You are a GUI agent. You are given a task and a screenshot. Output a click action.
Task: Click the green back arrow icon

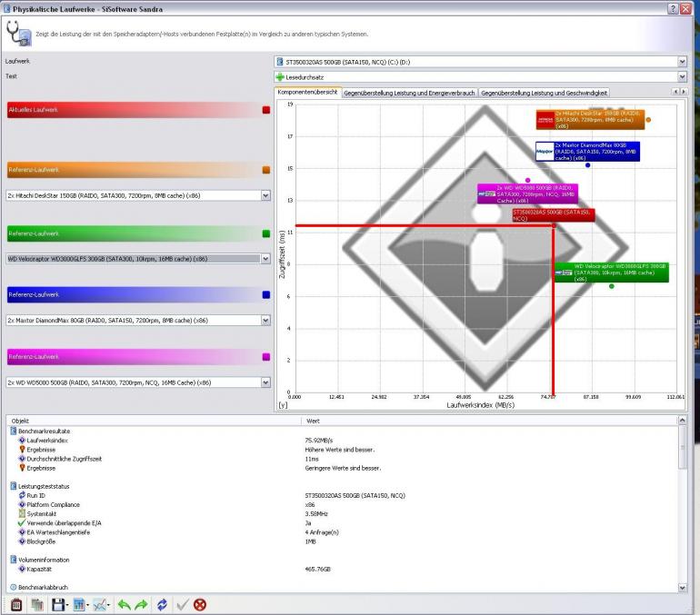[125, 605]
